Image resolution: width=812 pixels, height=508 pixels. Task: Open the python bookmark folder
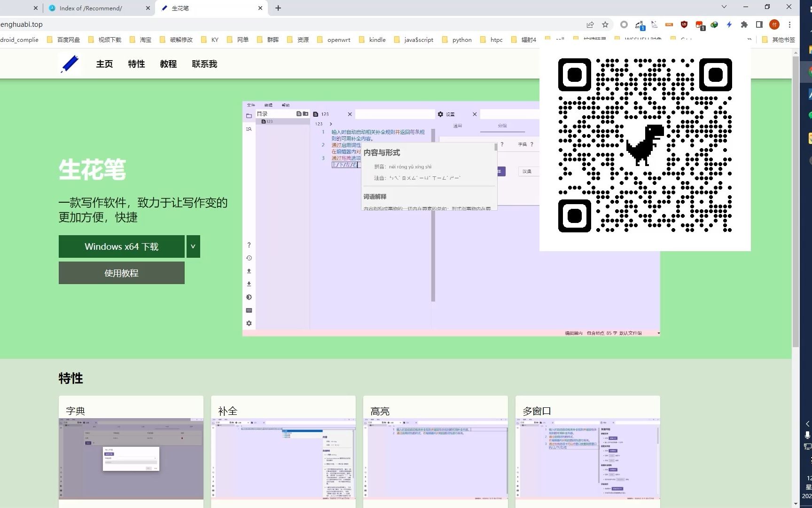click(x=457, y=40)
